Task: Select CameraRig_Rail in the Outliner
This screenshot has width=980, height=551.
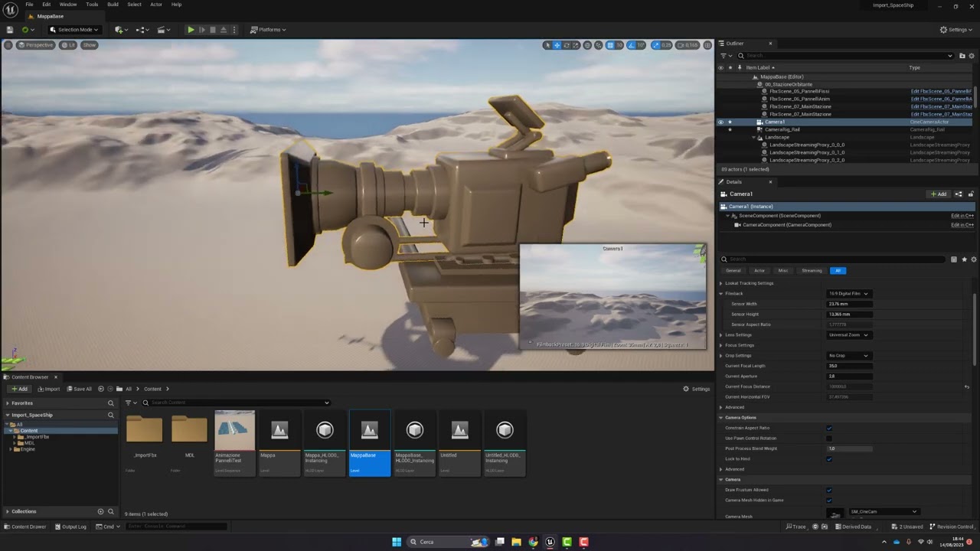Action: (x=782, y=129)
